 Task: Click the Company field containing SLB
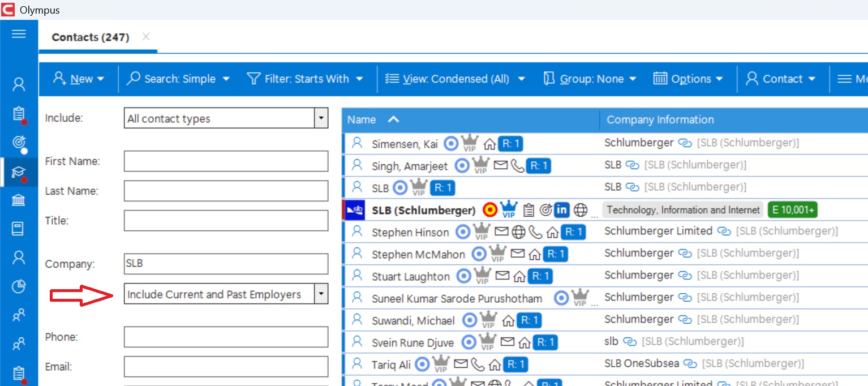pyautogui.click(x=226, y=264)
